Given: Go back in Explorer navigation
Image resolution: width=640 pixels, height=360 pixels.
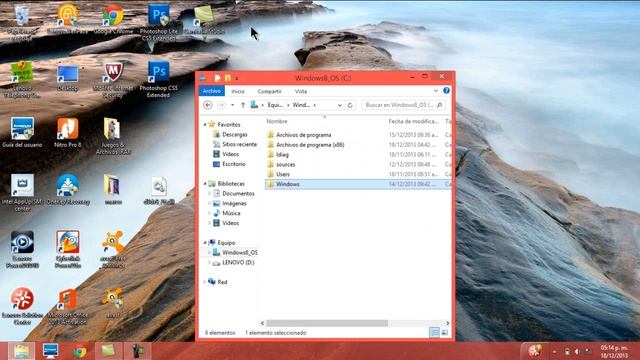Looking at the screenshot, I should [x=208, y=105].
